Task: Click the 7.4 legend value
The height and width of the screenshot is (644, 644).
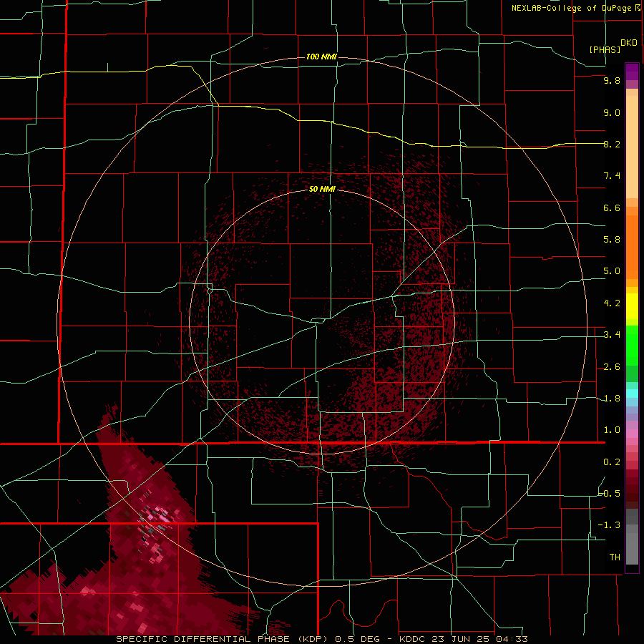Action: pos(612,176)
